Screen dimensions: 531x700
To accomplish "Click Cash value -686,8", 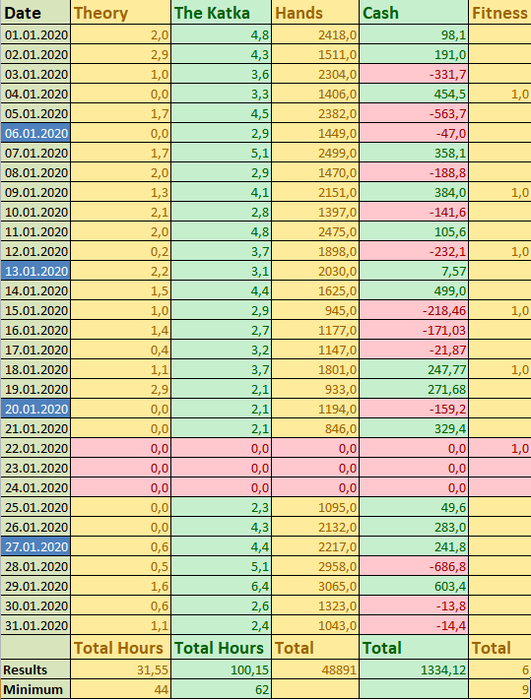I will pyautogui.click(x=414, y=566).
